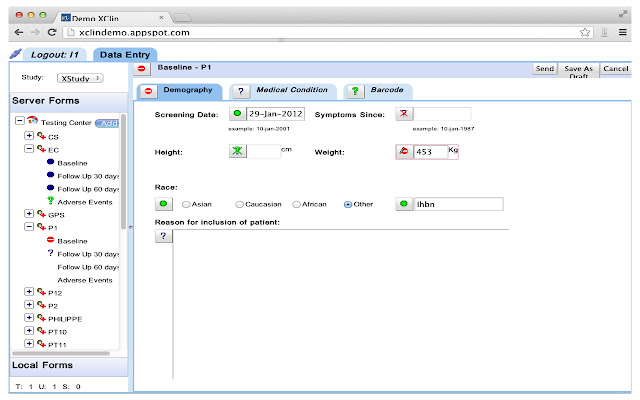
Task: Select the African race radio button
Action: coord(296,204)
